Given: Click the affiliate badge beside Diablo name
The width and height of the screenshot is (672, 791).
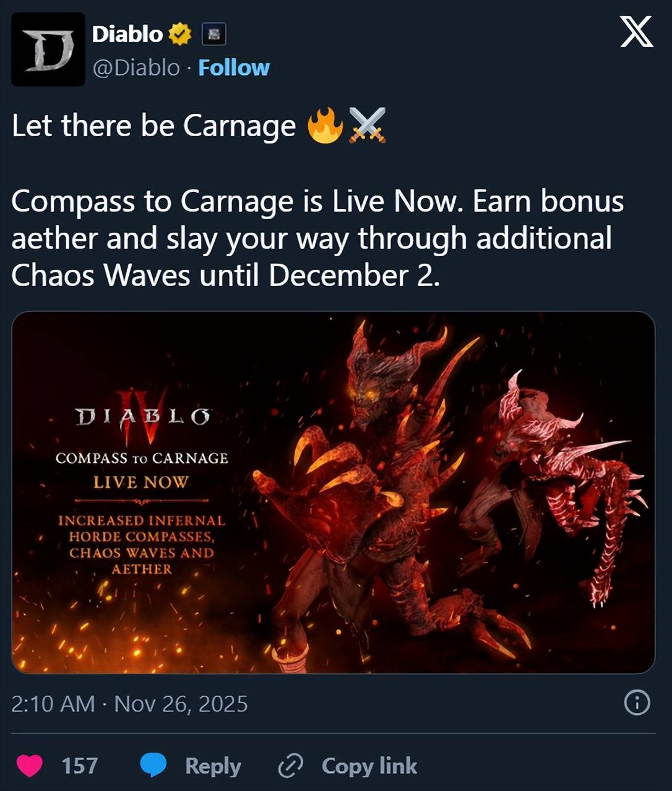Looking at the screenshot, I should tap(214, 34).
